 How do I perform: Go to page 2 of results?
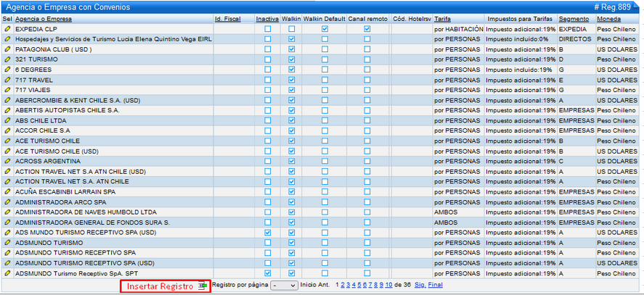[x=343, y=285]
